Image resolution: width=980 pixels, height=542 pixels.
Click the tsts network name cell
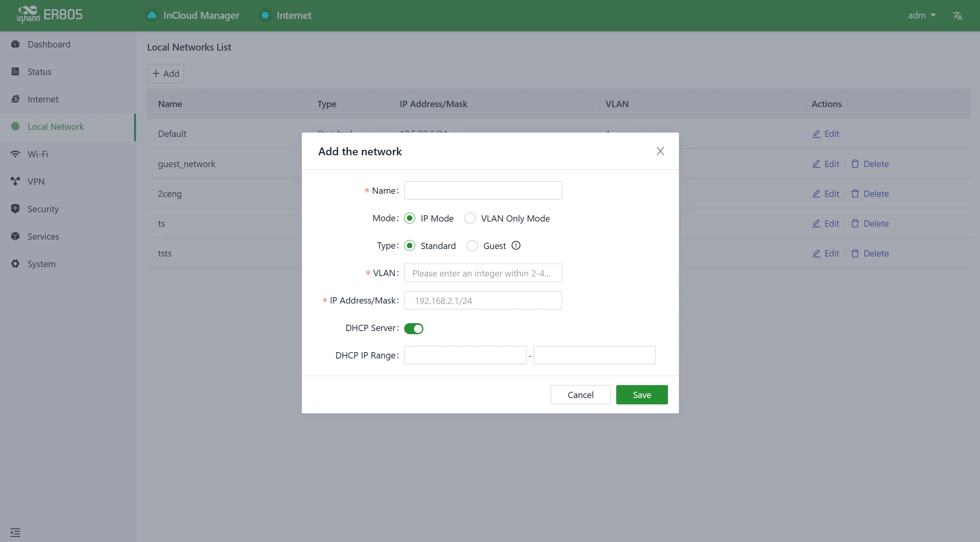(x=165, y=253)
